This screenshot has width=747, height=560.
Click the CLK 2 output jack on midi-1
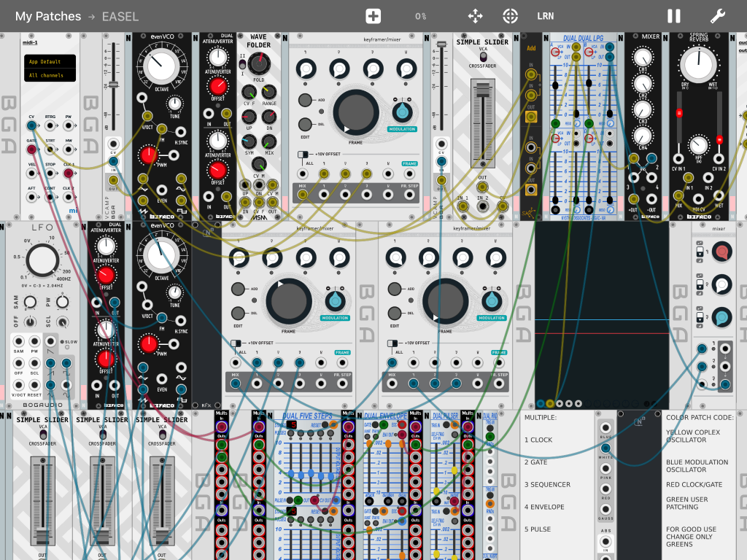tap(68, 197)
